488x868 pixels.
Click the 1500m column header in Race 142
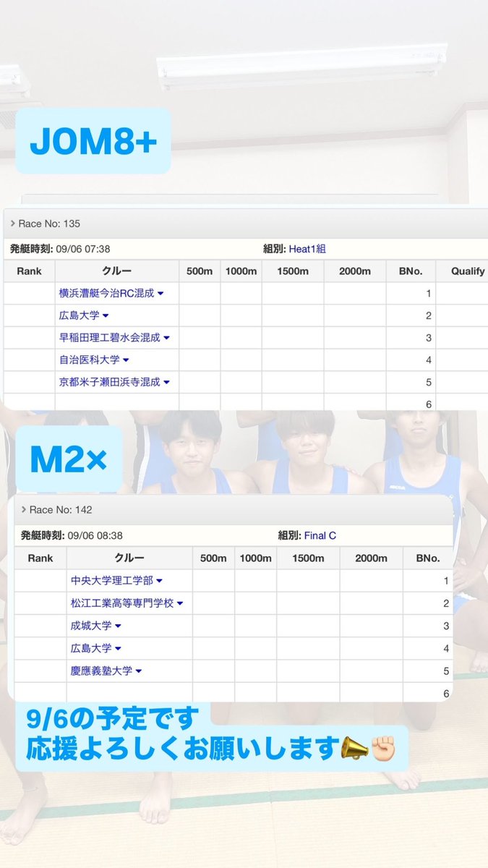(x=308, y=558)
